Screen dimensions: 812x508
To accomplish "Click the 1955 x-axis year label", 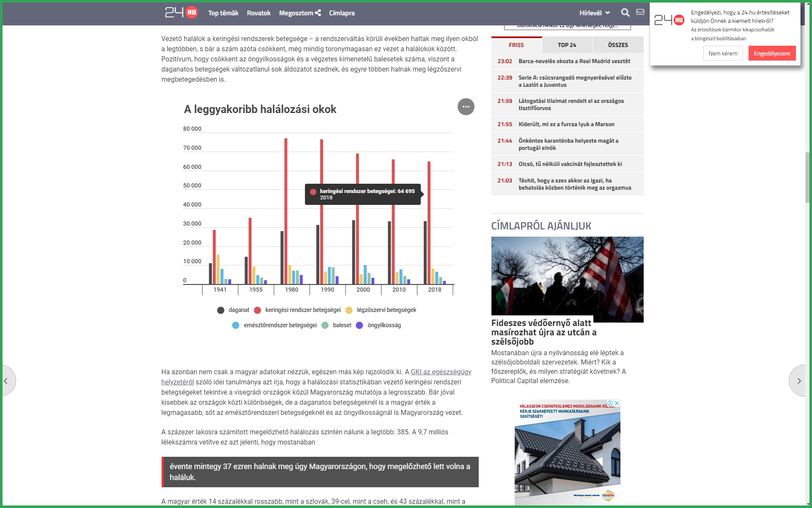I will coord(255,290).
